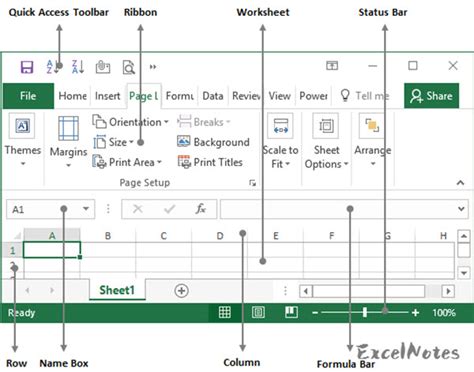Click the Insert Function fx icon
Viewport: 474px width, 372px height.
(200, 209)
